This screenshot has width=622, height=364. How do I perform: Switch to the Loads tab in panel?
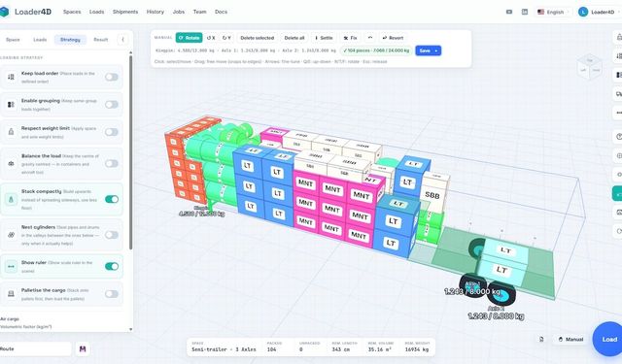tap(40, 40)
